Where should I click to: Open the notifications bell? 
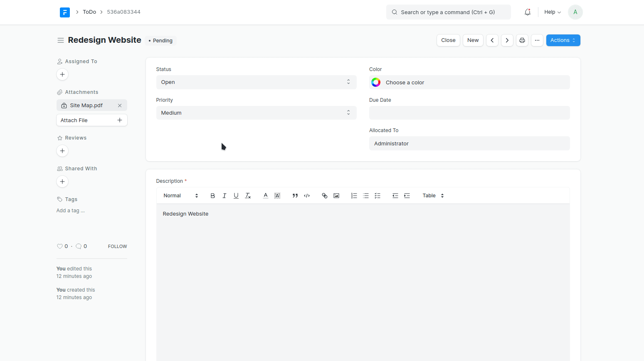tap(527, 12)
